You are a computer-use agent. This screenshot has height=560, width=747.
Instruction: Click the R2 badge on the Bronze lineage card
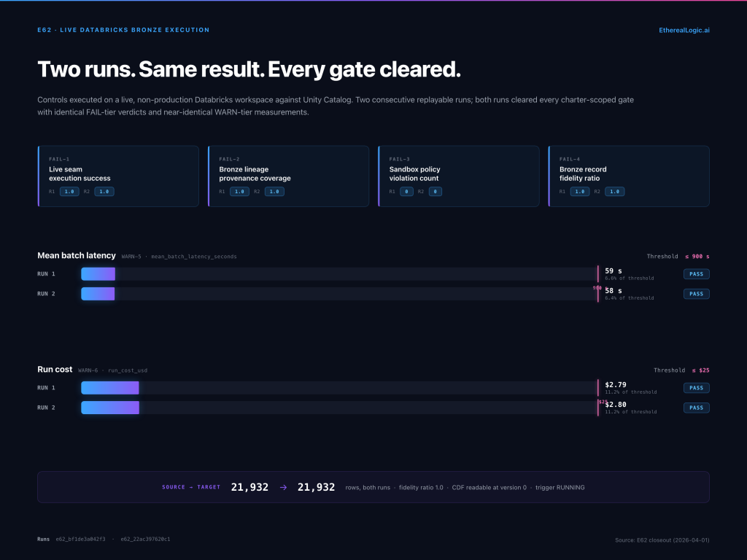[x=275, y=191]
